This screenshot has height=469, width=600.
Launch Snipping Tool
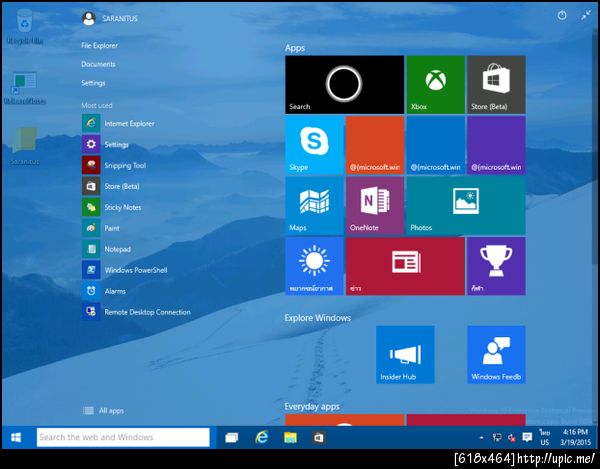click(114, 165)
